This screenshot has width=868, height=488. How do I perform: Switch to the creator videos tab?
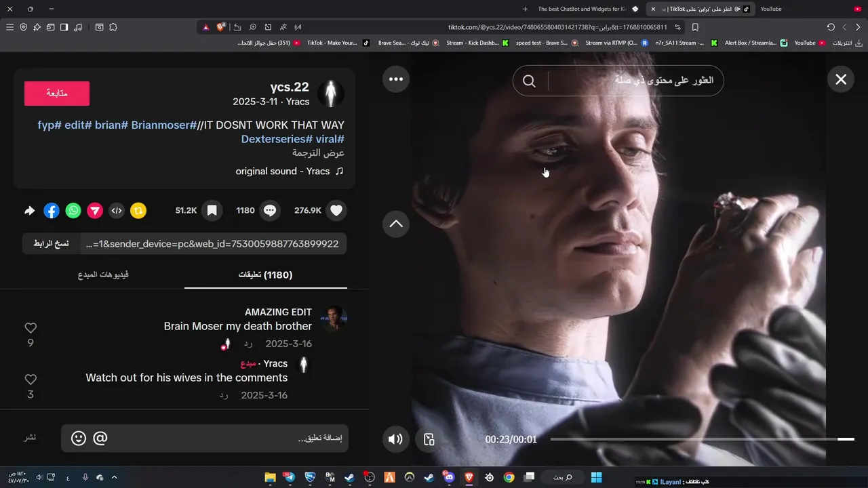click(x=103, y=274)
